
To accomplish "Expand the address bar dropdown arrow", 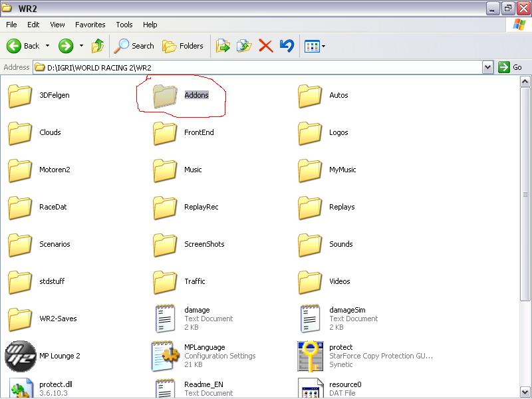I will (x=487, y=67).
